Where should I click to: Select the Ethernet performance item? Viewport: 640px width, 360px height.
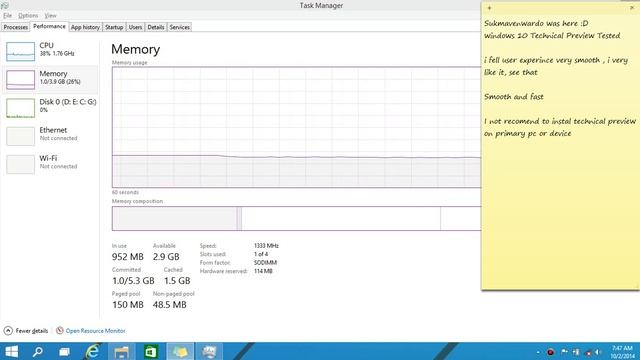tap(51, 136)
